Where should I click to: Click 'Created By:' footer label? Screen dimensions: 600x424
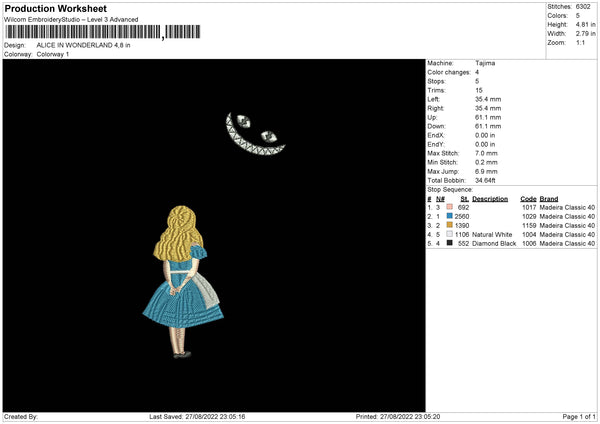pos(21,417)
